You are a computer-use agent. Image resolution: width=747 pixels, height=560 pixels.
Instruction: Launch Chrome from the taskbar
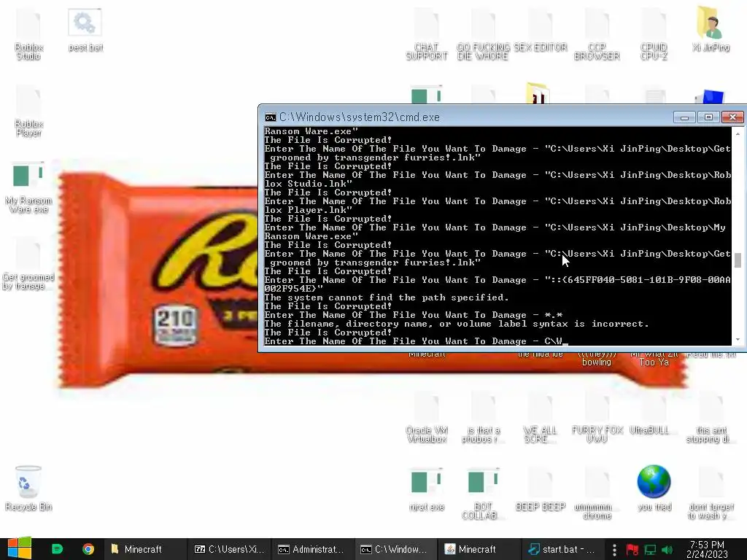click(88, 549)
